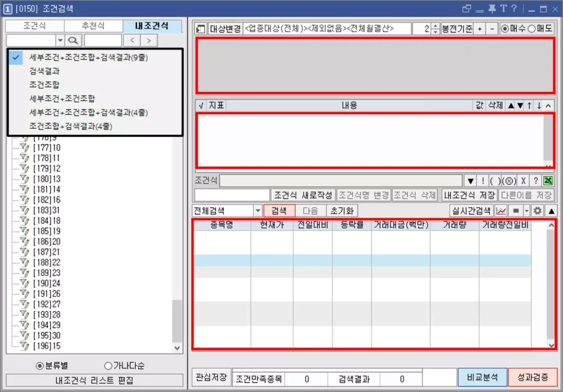563x392 pixels.
Task: Click the thin down-arrow in the condition header
Action: click(x=539, y=106)
